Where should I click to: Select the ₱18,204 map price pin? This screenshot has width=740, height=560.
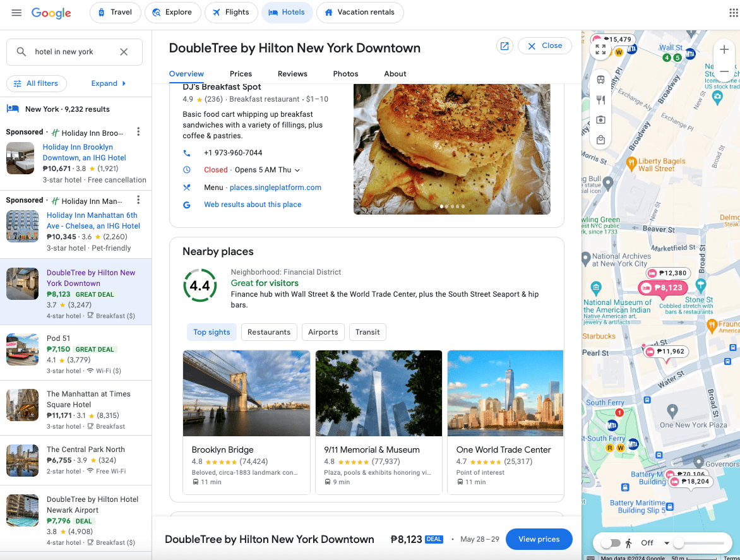[x=691, y=482]
